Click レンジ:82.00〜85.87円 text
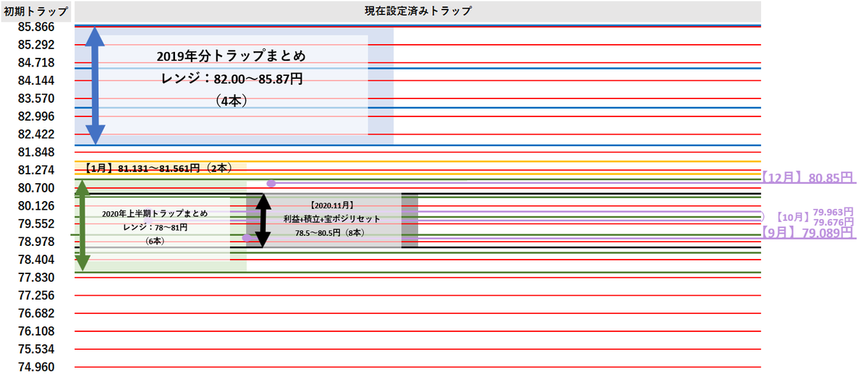The width and height of the screenshot is (868, 379). coord(231,78)
